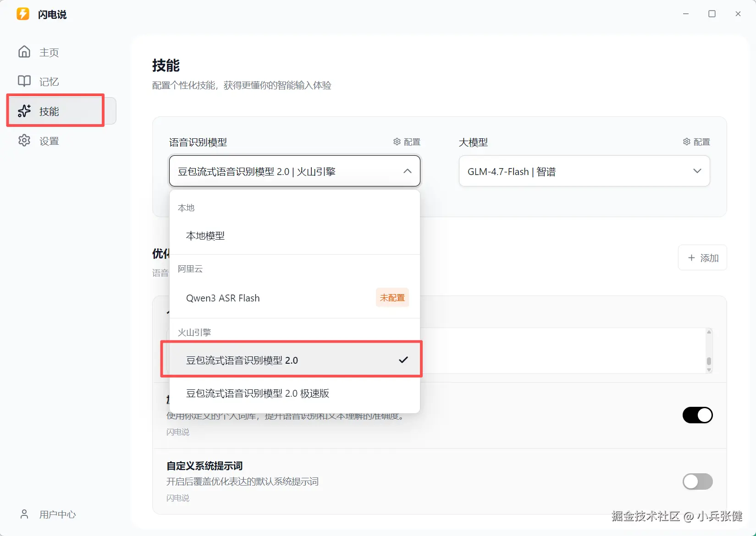Click the 火山引擎 group header
Screen dimensions: 756x536
click(x=194, y=332)
